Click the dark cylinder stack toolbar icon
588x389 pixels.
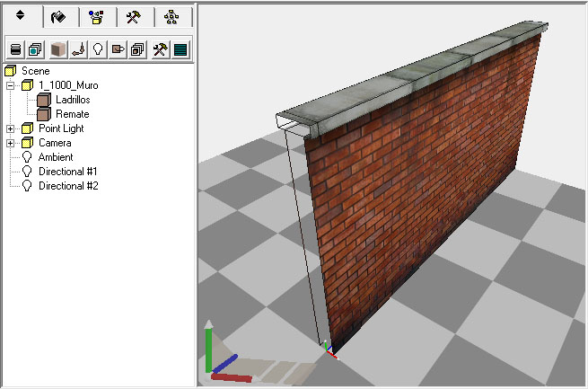pyautogui.click(x=15, y=49)
